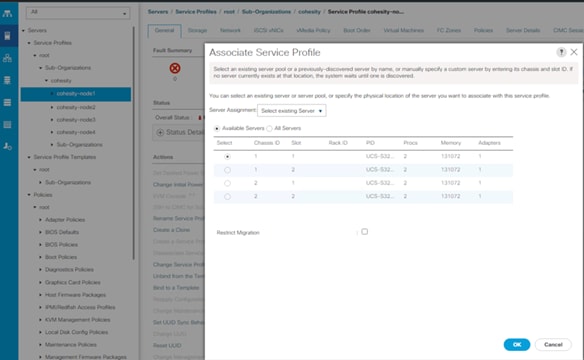Viewport: 584px width, 360px height.
Task: Switch to the Virtual Machines tab
Action: coord(403,31)
